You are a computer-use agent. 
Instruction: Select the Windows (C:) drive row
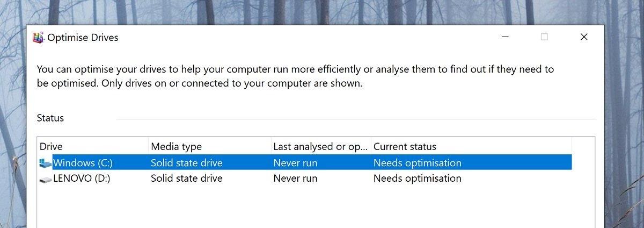[83, 163]
